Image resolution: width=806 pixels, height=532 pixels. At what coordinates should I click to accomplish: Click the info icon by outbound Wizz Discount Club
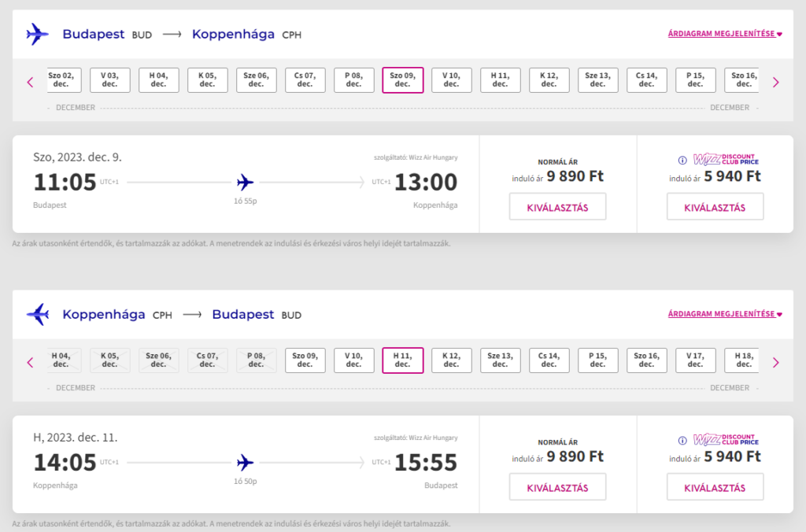point(682,161)
